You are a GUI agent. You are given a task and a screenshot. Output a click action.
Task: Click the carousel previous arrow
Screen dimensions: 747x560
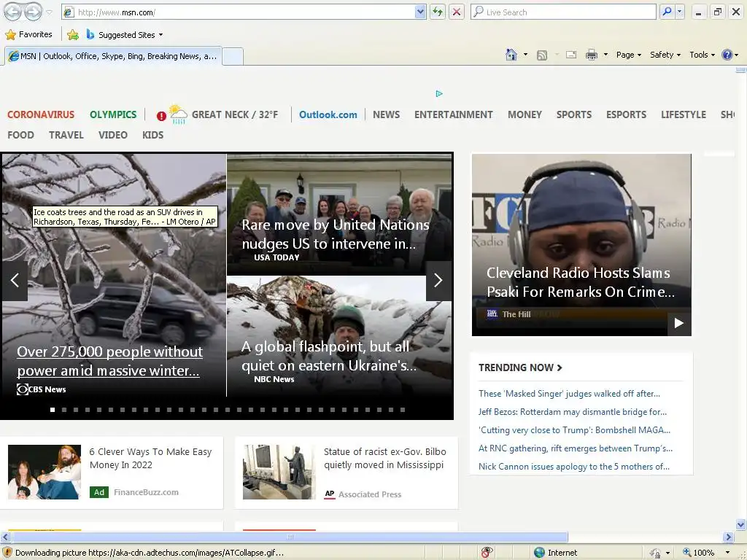coord(15,280)
